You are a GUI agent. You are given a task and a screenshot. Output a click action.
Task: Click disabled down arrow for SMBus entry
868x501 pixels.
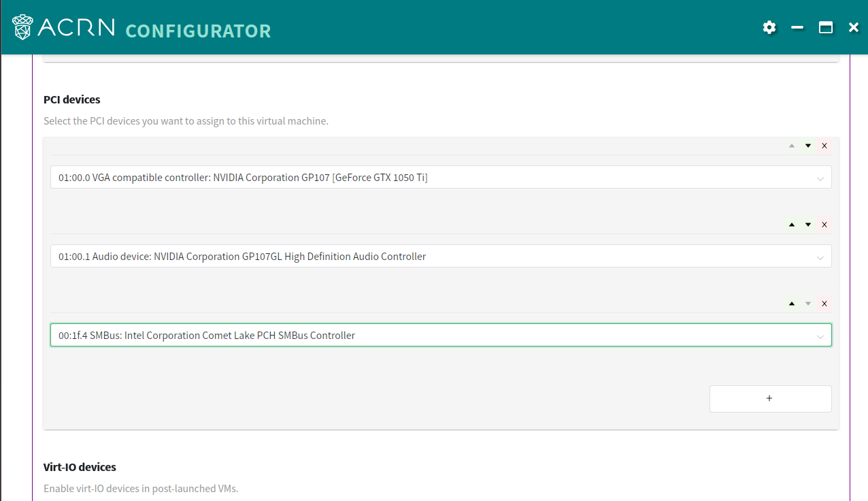point(808,304)
